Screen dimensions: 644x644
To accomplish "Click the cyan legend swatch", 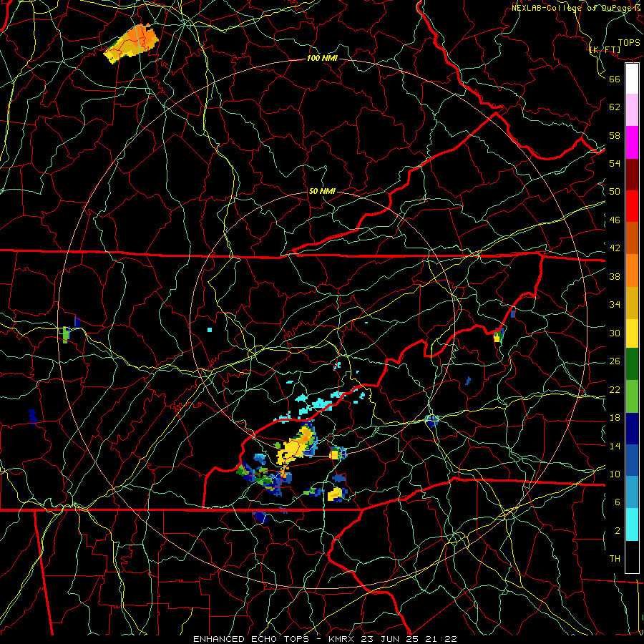I will click(632, 525).
